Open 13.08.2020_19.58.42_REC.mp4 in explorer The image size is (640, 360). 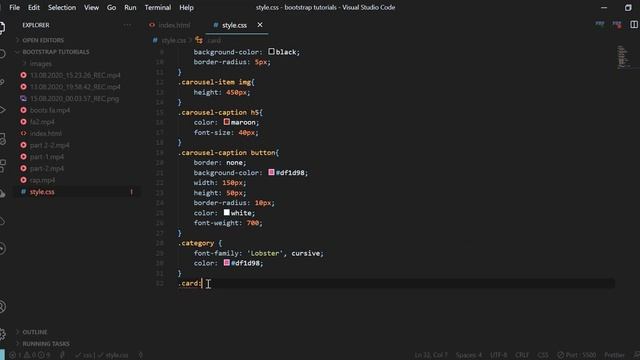(75, 87)
